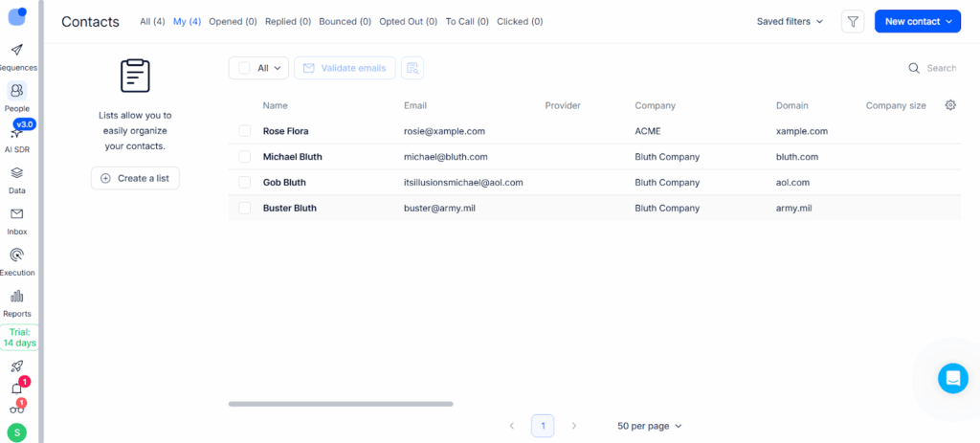Click the Trial: 14 days badge
980x443 pixels.
[19, 338]
